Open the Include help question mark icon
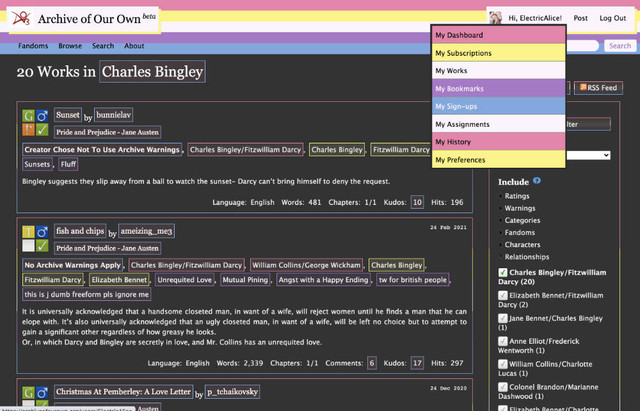 (x=537, y=181)
